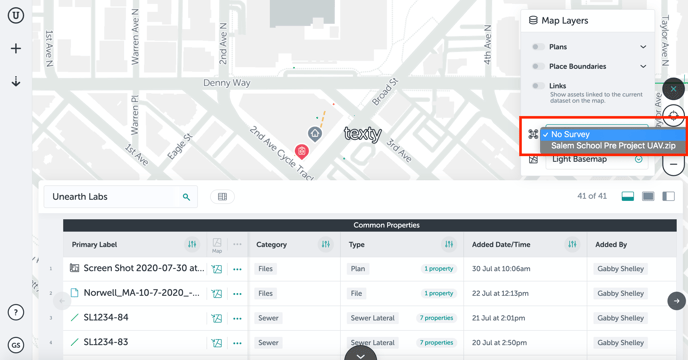Expand the Place Boundaries chevron
The height and width of the screenshot is (360, 688).
pyautogui.click(x=643, y=66)
